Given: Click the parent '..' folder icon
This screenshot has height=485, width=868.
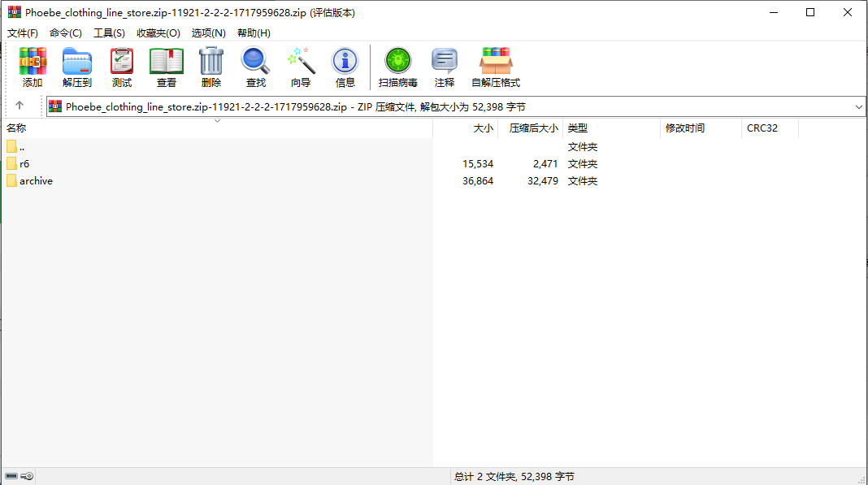Looking at the screenshot, I should pyautogui.click(x=11, y=147).
